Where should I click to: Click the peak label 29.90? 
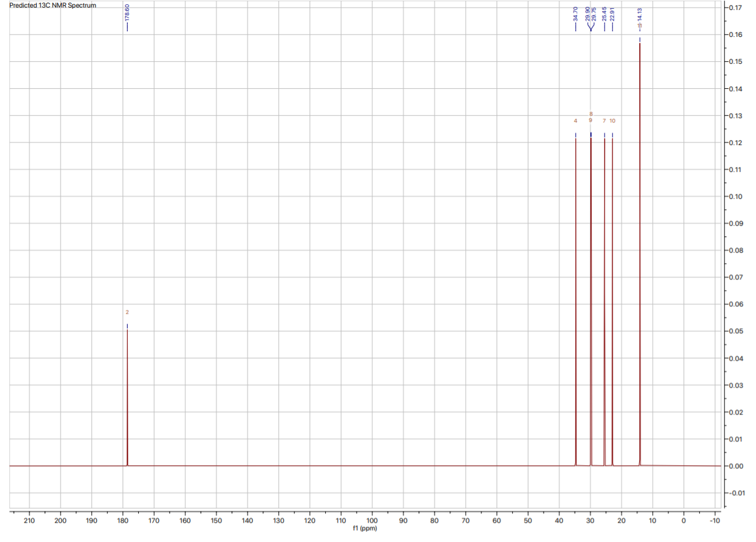[587, 14]
